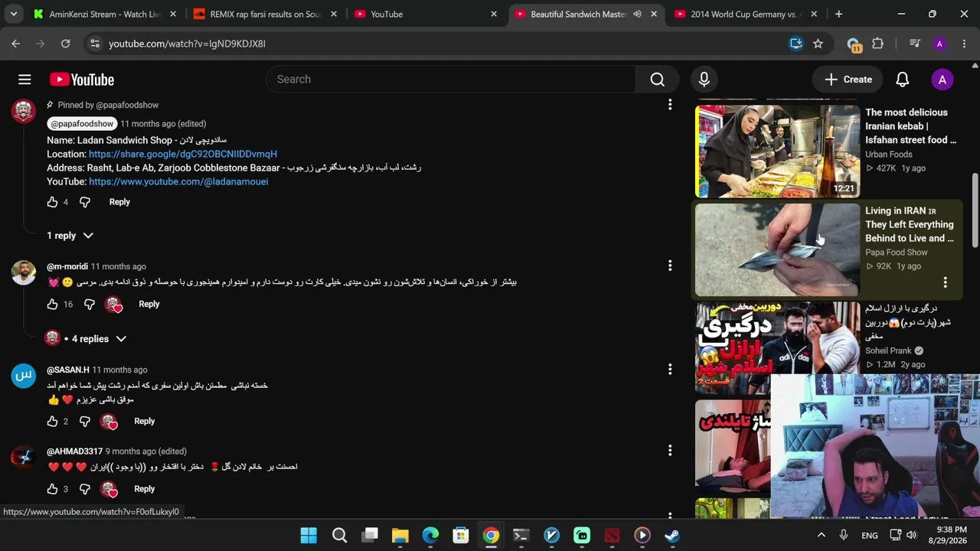Go back to the previous page
Screen dimensions: 980x551
pyautogui.click(x=15, y=44)
